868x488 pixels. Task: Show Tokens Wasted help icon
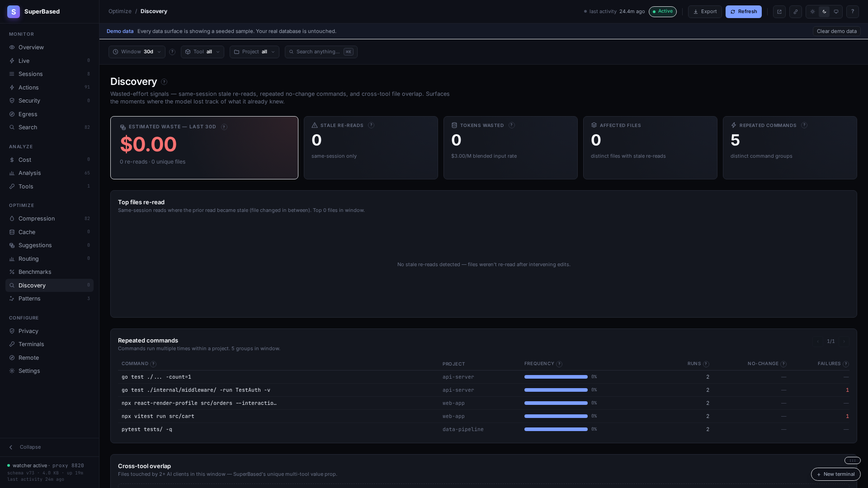pyautogui.click(x=511, y=125)
